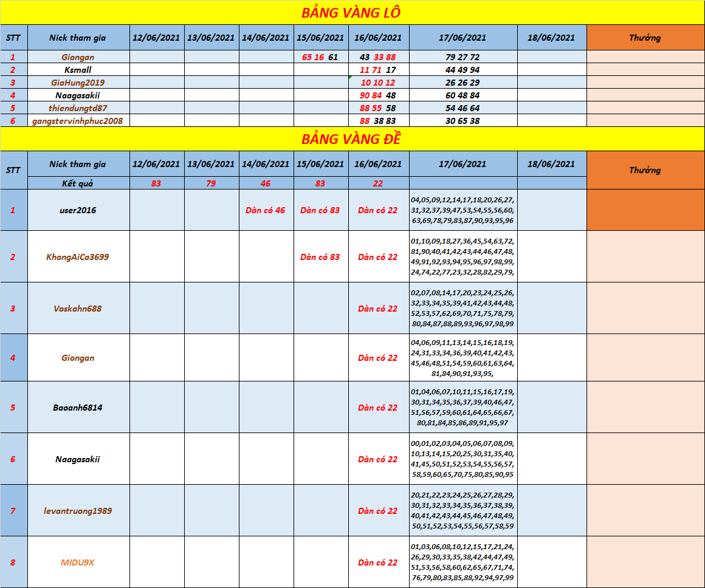Click the result cell showing 46
Screen dimensions: 705x588
tap(265, 183)
